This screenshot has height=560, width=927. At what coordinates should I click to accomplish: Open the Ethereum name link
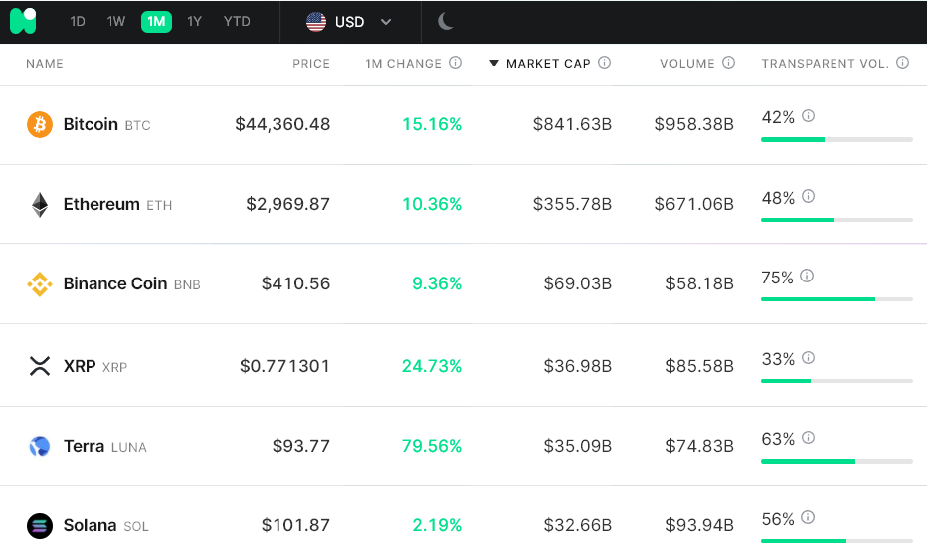(101, 205)
